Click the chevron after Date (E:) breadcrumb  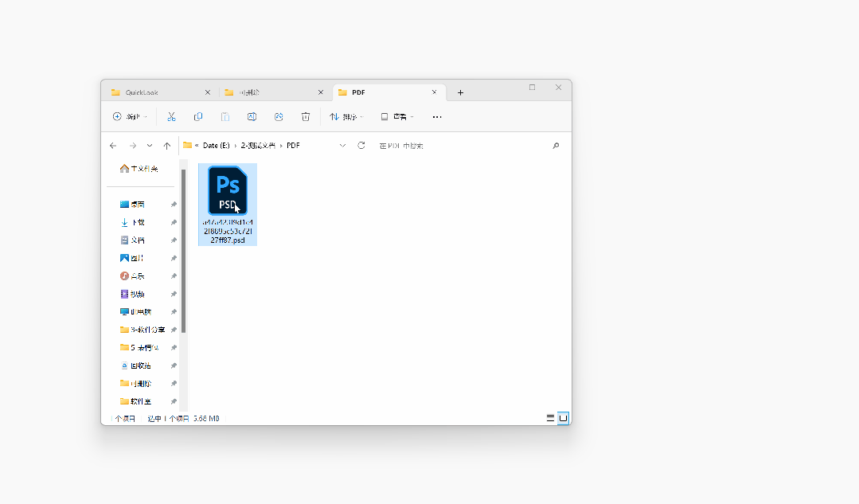[x=236, y=146]
